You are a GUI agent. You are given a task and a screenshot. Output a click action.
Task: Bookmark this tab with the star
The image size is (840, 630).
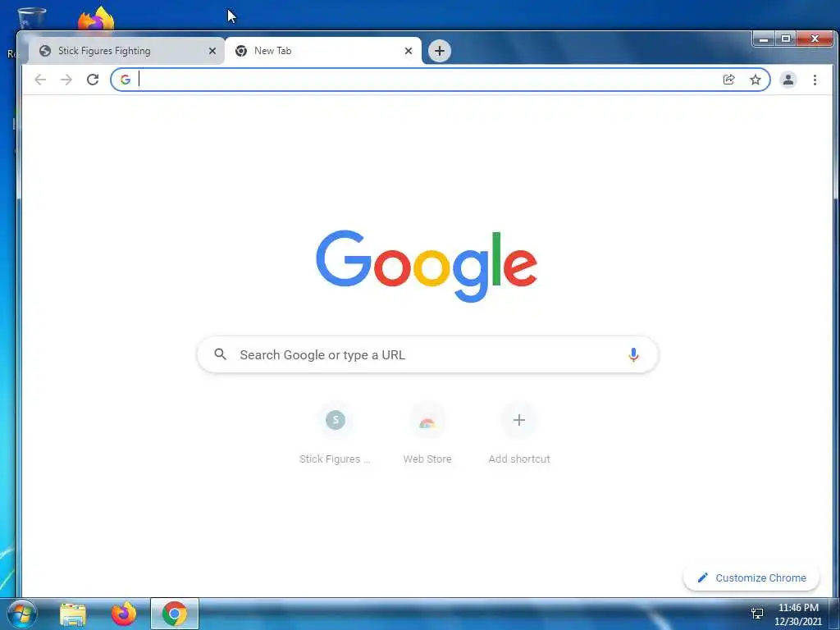pyautogui.click(x=756, y=80)
